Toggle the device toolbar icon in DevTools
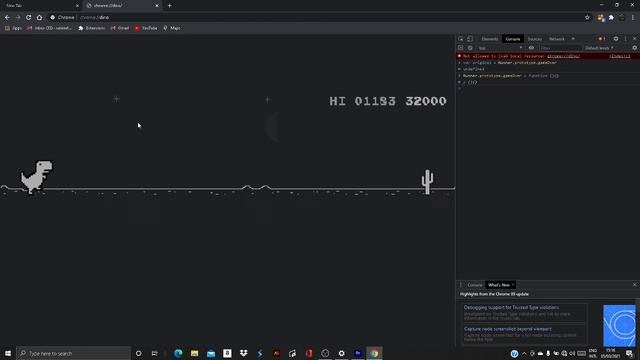 click(x=470, y=39)
